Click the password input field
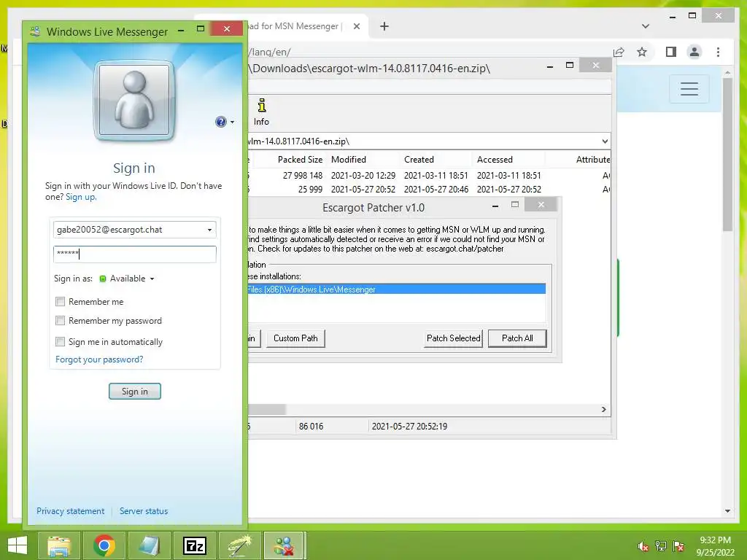 point(135,254)
